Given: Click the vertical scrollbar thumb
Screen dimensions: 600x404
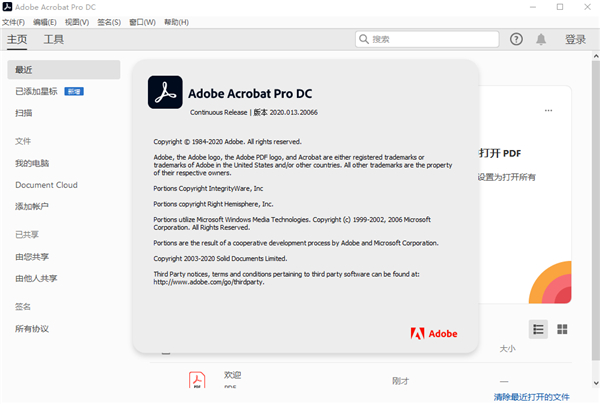Looking at the screenshot, I should [x=596, y=210].
